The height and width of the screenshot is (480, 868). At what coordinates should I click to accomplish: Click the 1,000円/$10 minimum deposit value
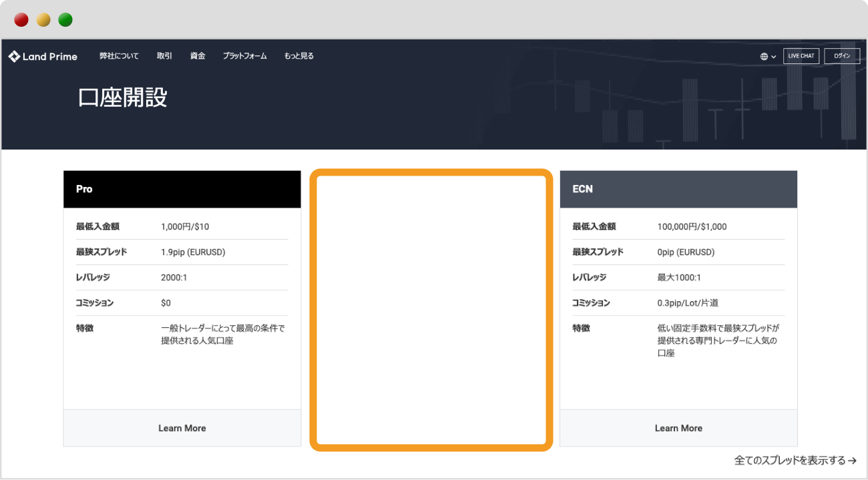(185, 227)
